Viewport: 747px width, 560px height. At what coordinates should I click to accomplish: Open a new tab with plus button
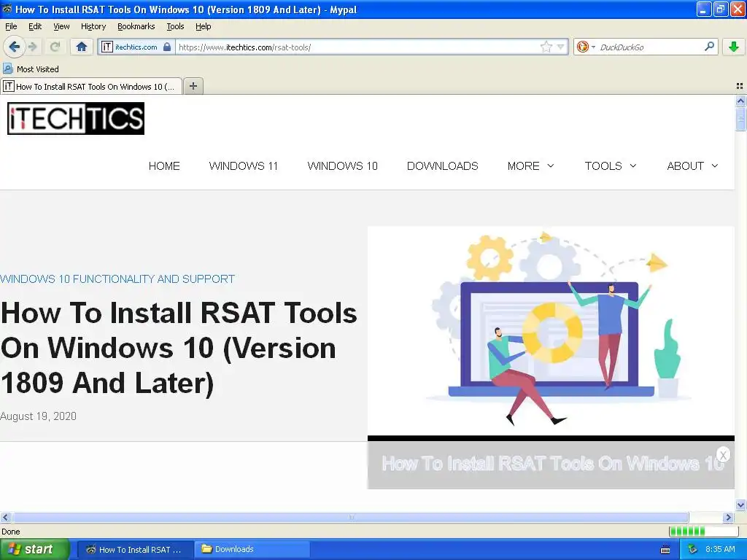tap(193, 86)
